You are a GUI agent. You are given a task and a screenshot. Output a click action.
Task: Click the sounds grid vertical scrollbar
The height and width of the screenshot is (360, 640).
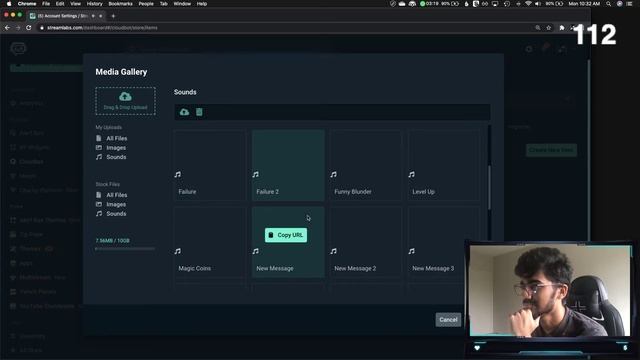click(489, 188)
